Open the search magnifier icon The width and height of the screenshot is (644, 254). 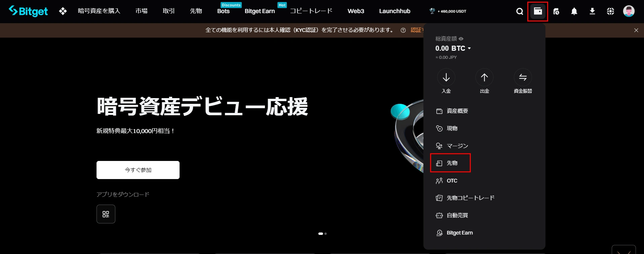[520, 11]
